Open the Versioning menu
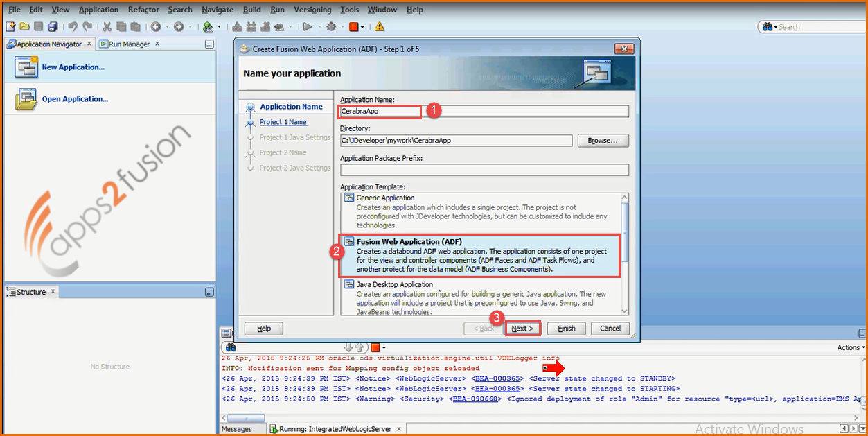Viewport: 868px width, 436px height. [x=312, y=10]
